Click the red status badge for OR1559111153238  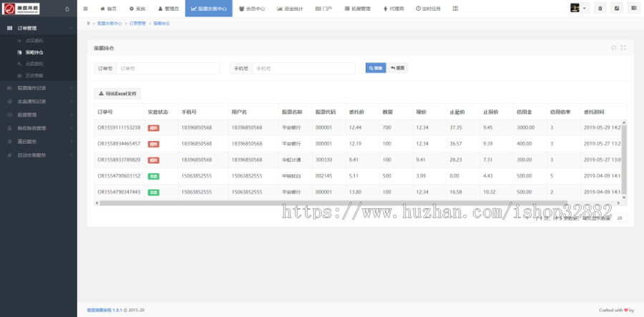[154, 128]
